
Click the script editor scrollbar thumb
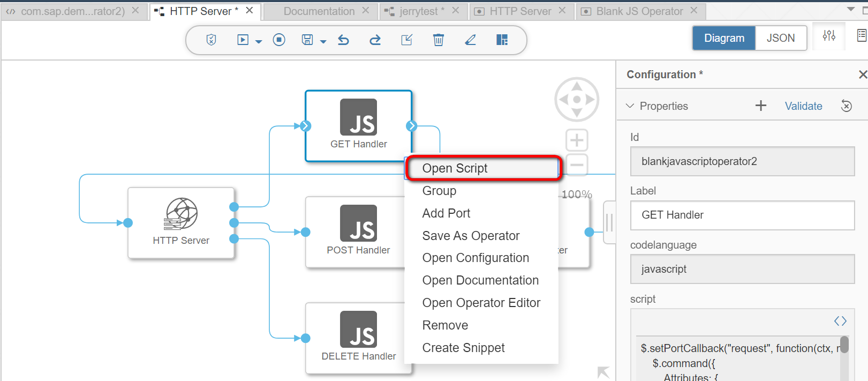point(844,344)
